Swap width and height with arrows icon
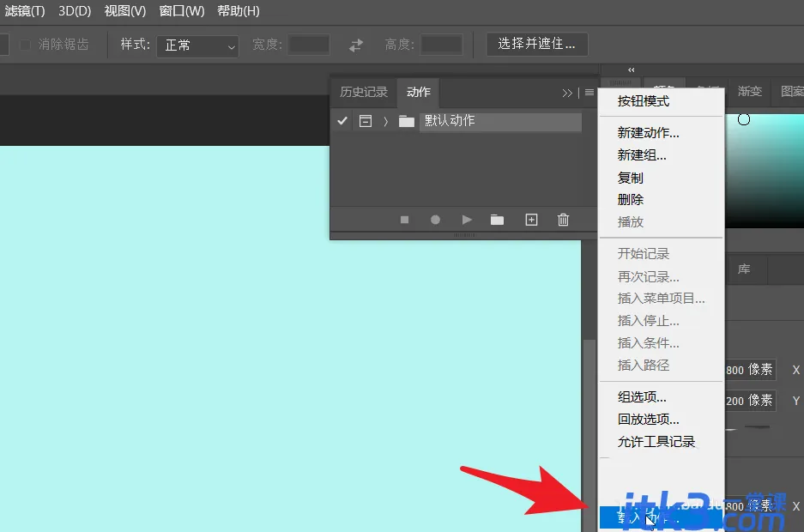The height and width of the screenshot is (532, 804). [356, 45]
